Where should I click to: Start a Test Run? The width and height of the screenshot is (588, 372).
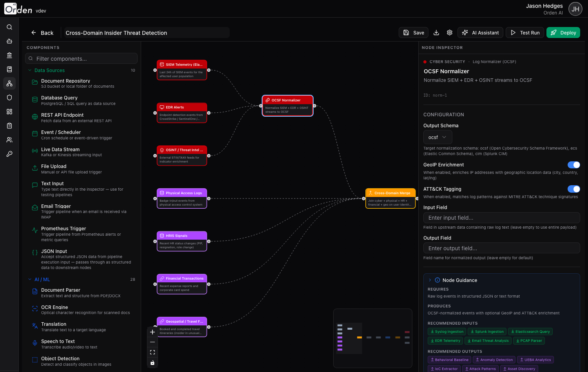point(525,33)
